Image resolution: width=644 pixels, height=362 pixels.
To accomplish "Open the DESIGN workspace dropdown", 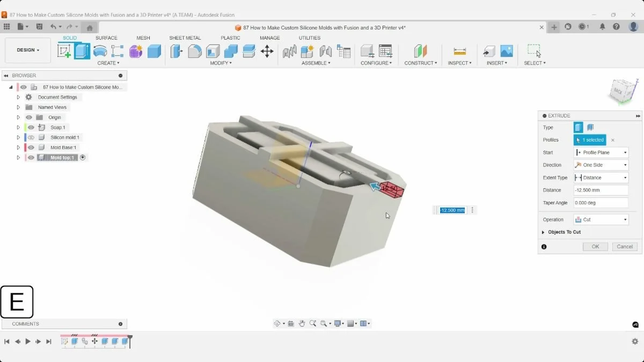I will (x=28, y=50).
